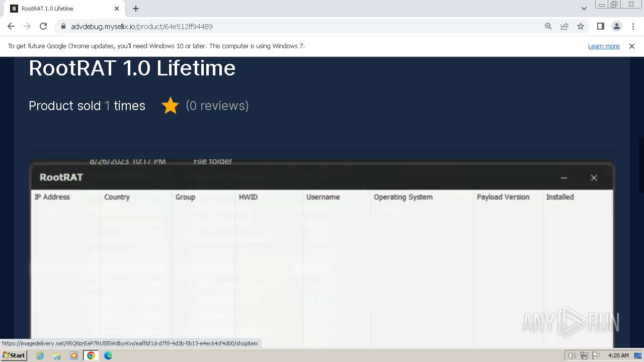Open a new tab

[136, 9]
